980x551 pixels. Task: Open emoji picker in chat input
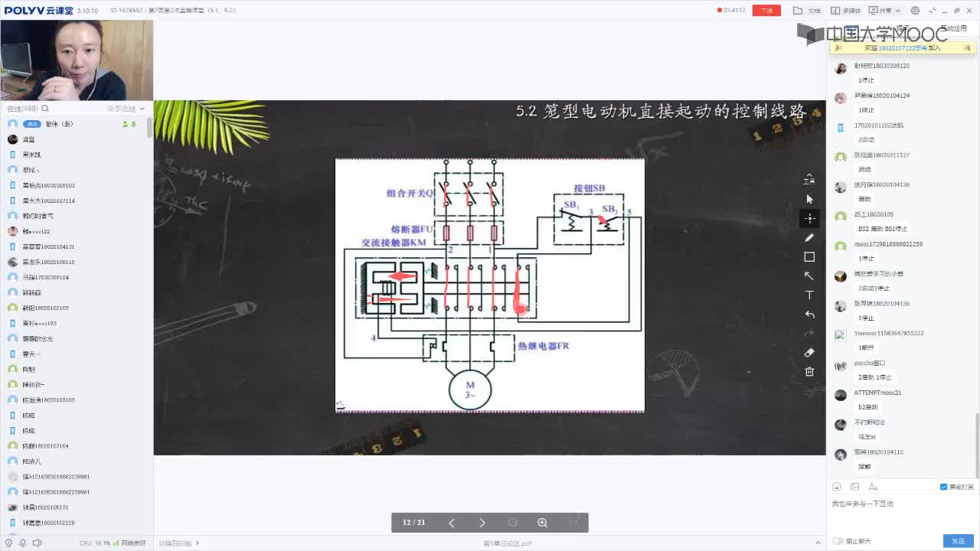pos(837,487)
